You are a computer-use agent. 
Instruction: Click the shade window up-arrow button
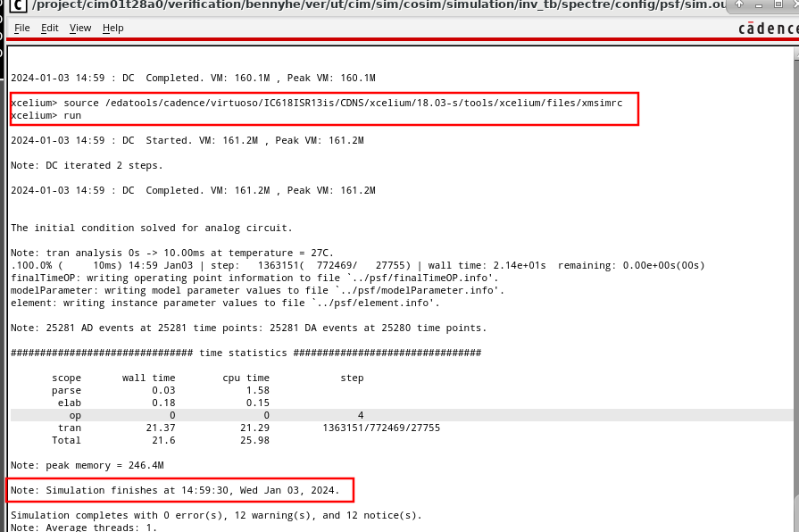tap(739, 4)
